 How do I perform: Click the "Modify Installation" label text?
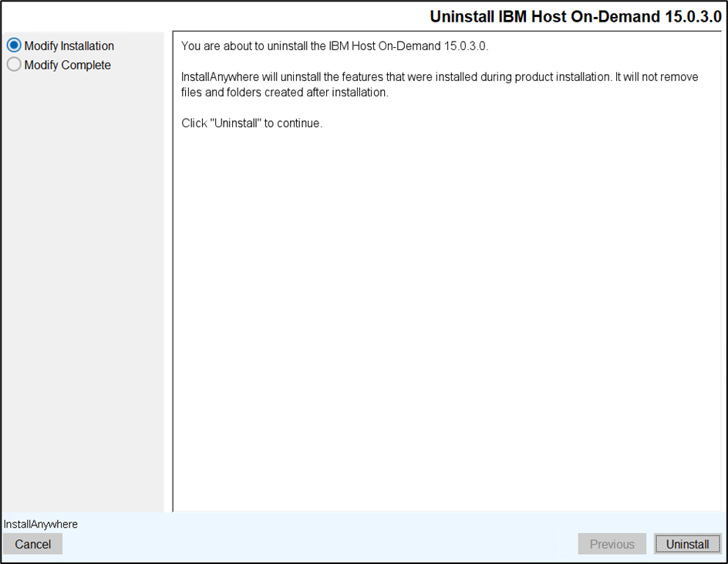click(69, 46)
